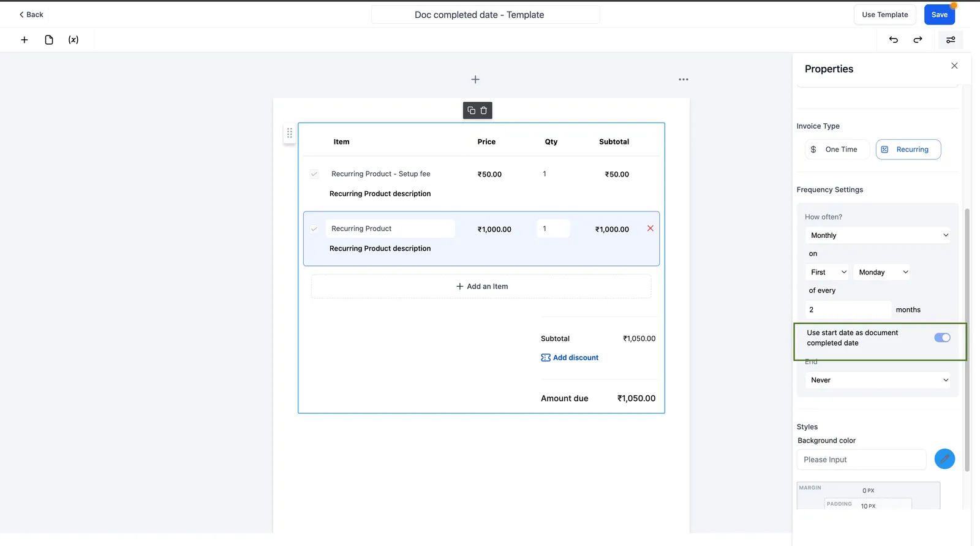Viewport: 980px width, 546px height.
Task: Add a block with plus above page
Action: tap(475, 80)
